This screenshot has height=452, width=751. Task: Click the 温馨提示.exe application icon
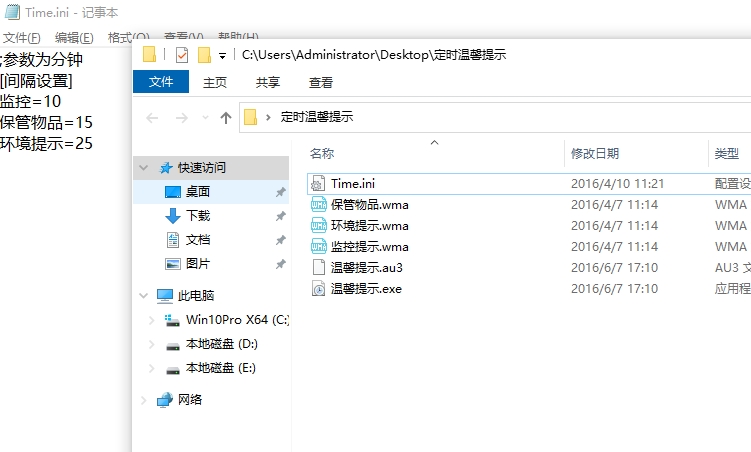pos(318,289)
